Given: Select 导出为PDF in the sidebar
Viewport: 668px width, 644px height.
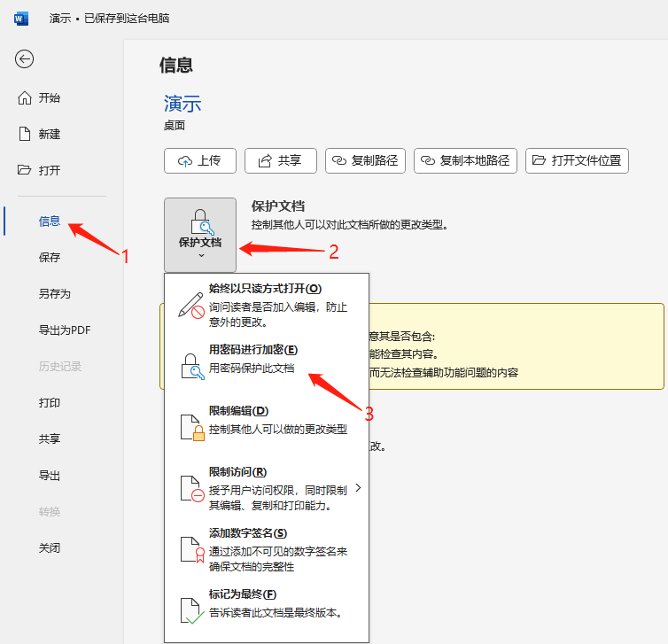Looking at the screenshot, I should coord(65,330).
